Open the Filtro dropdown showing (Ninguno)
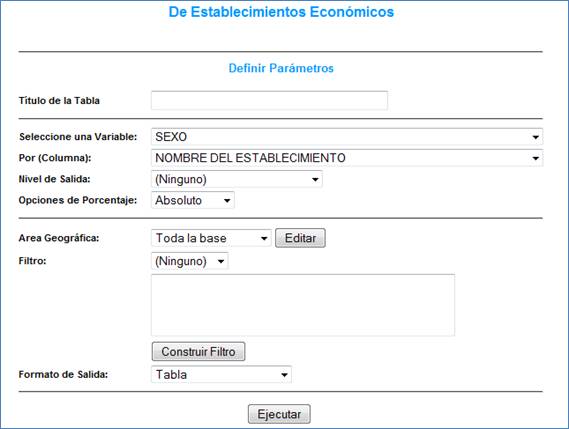Viewport: 569px width, 429px height. [189, 261]
